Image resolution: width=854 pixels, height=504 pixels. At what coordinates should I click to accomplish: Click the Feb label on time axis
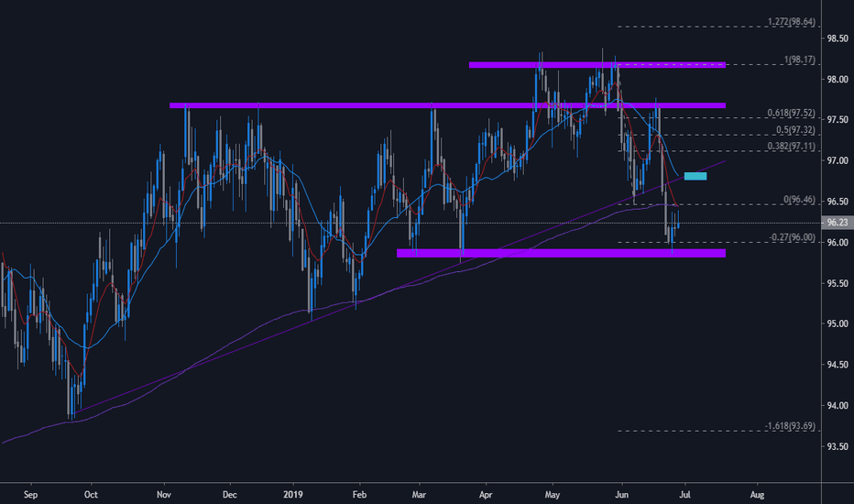click(359, 495)
